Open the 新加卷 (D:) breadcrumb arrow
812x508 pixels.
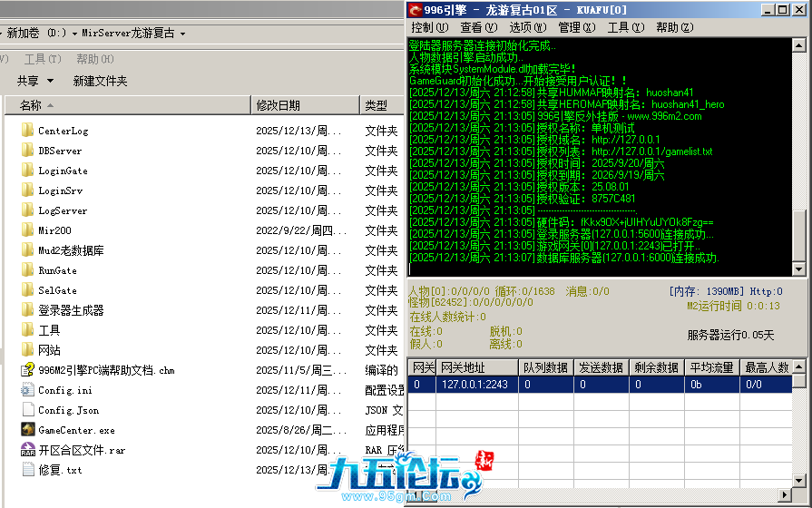point(73,33)
